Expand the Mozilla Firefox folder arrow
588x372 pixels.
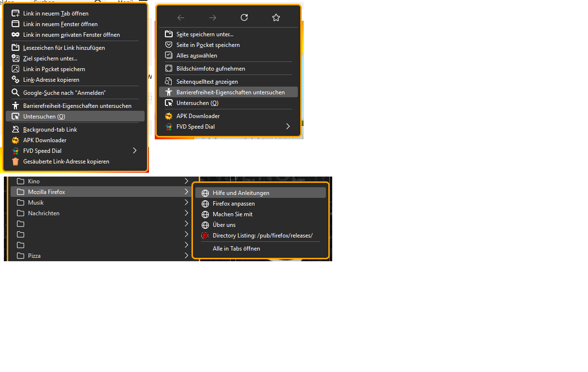(x=187, y=192)
